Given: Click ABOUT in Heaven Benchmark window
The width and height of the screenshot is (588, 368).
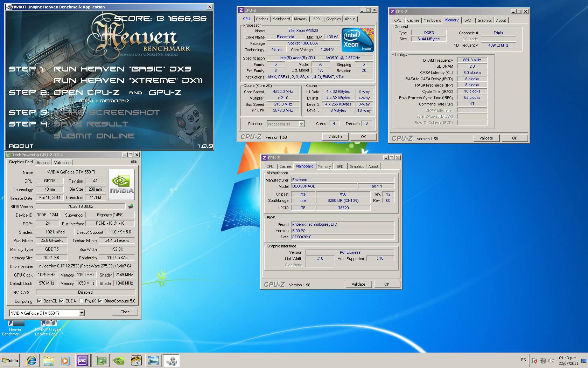Looking at the screenshot, I should 21,146.
